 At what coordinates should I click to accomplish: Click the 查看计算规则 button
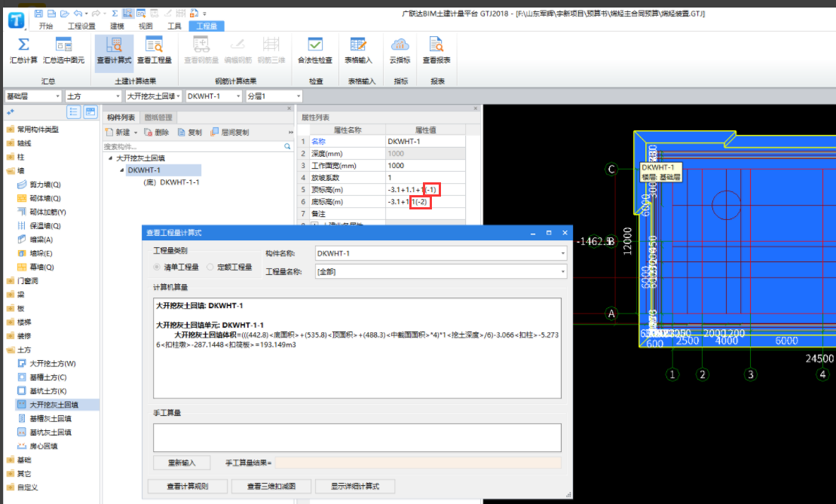[x=188, y=487]
